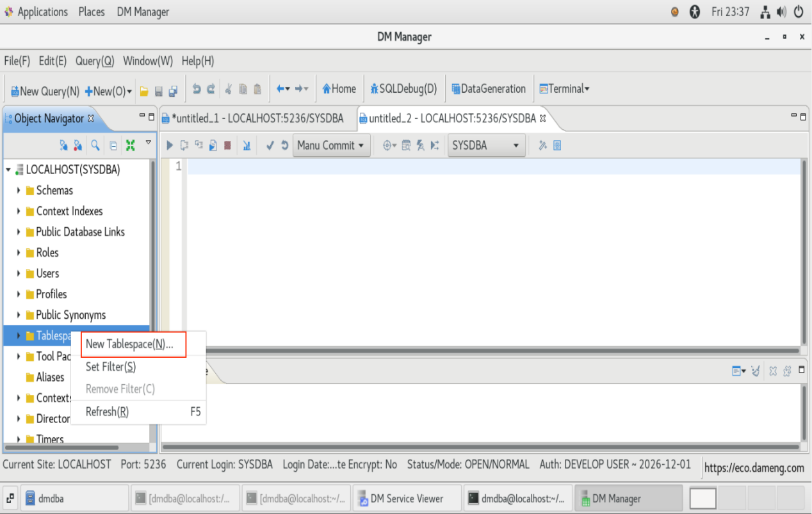
Task: Expand the Context Indexes folder
Action: [x=19, y=211]
